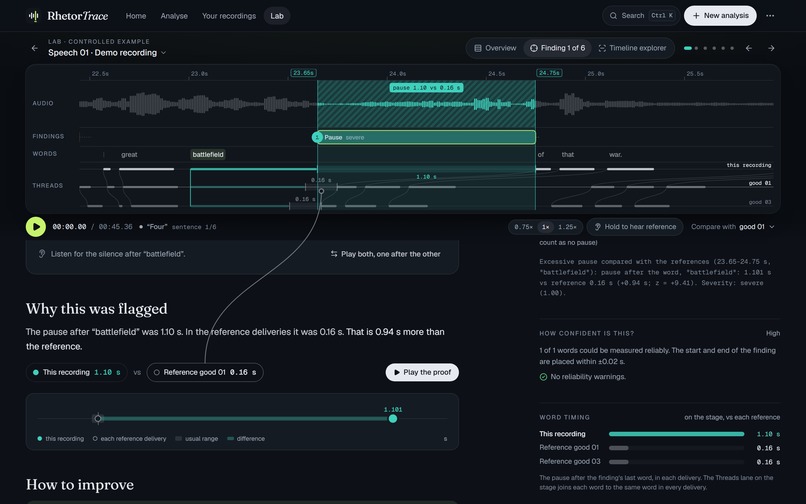Switch to the Timeline explorer tab

[x=632, y=48]
